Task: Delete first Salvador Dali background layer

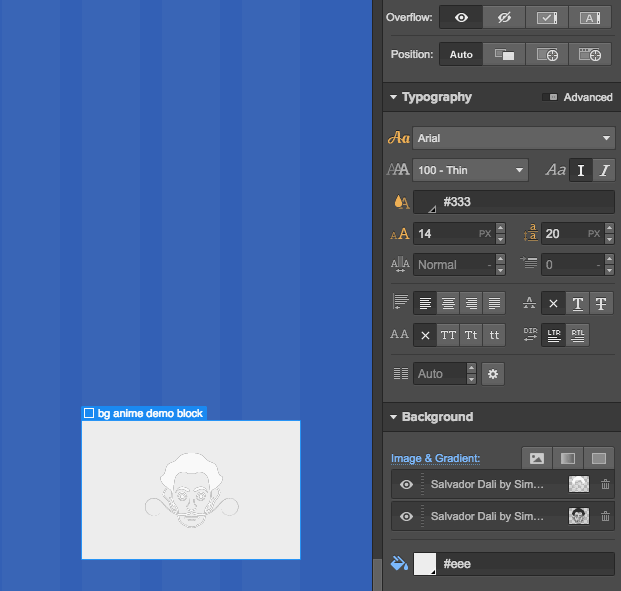Action: [605, 484]
